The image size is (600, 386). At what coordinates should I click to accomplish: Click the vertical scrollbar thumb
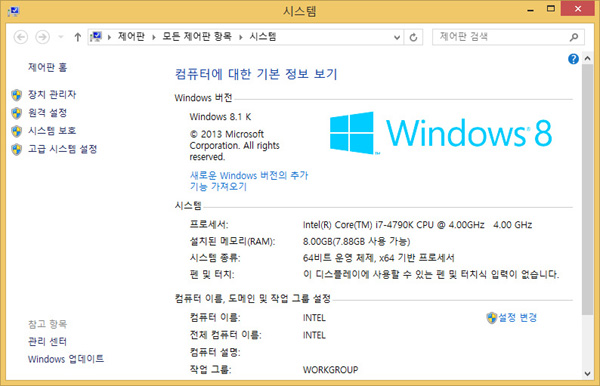[588, 189]
